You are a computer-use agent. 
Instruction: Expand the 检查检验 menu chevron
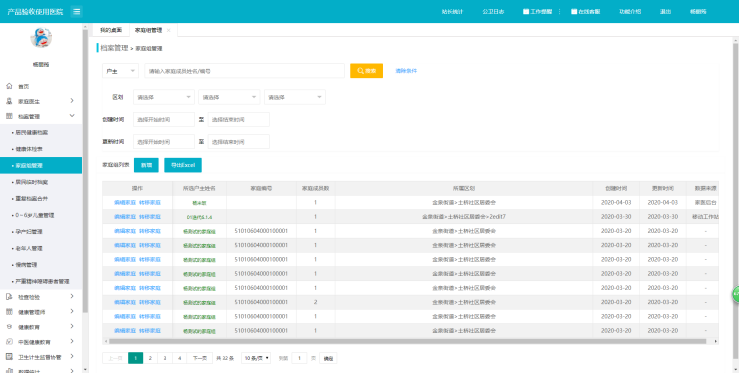(72, 297)
